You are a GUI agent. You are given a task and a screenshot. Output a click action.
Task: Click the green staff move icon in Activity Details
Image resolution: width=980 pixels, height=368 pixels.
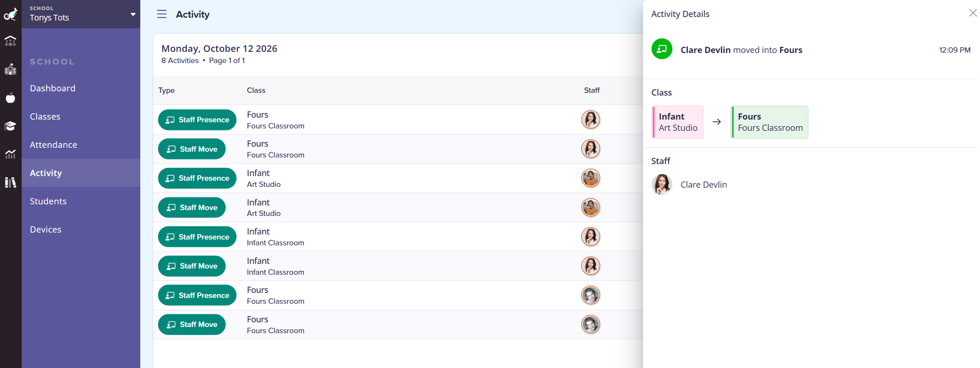click(x=662, y=49)
